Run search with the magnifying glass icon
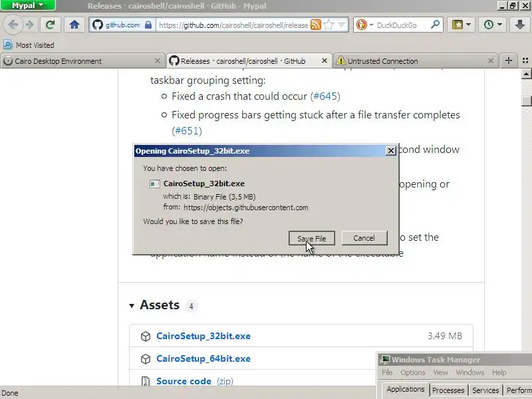Image resolution: width=532 pixels, height=399 pixels. click(x=436, y=25)
